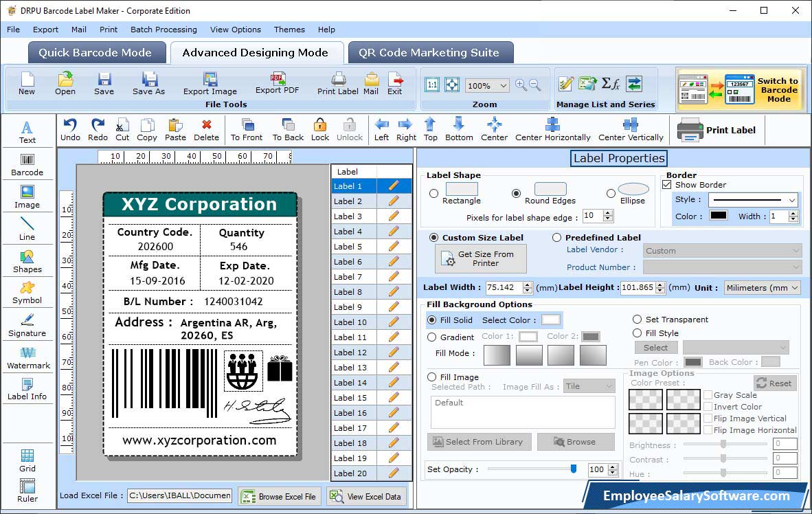Cut the selected object

[x=122, y=130]
